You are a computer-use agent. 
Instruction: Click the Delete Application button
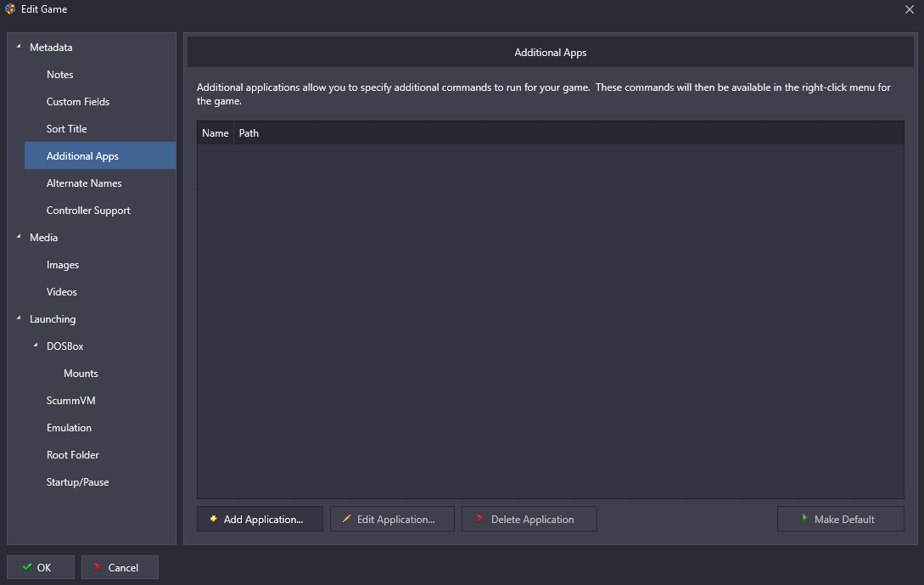529,519
